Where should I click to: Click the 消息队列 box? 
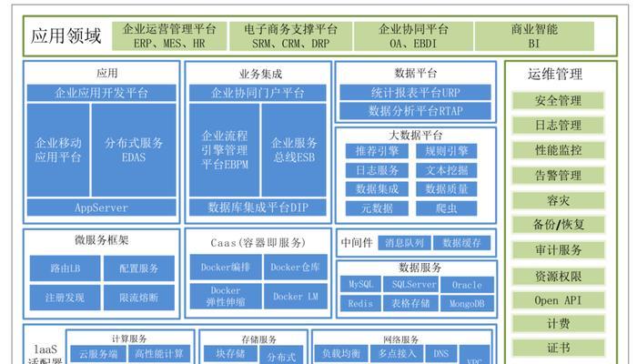pos(404,243)
